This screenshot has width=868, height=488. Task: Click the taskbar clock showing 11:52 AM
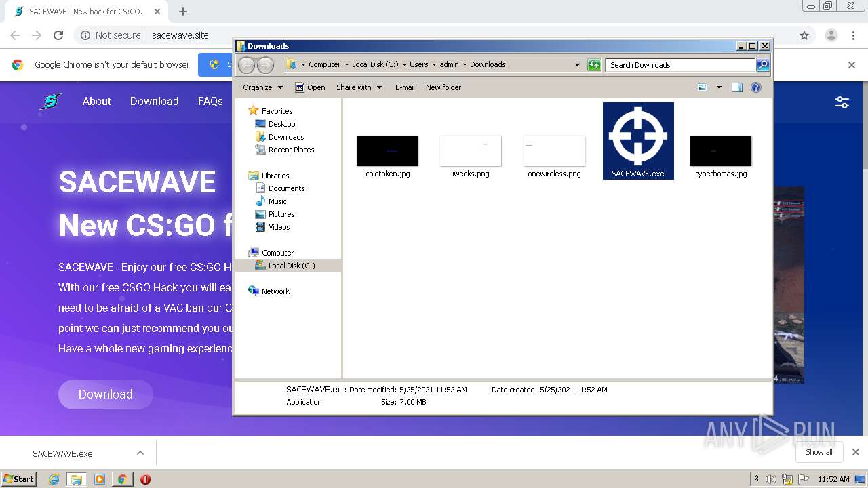(x=833, y=479)
